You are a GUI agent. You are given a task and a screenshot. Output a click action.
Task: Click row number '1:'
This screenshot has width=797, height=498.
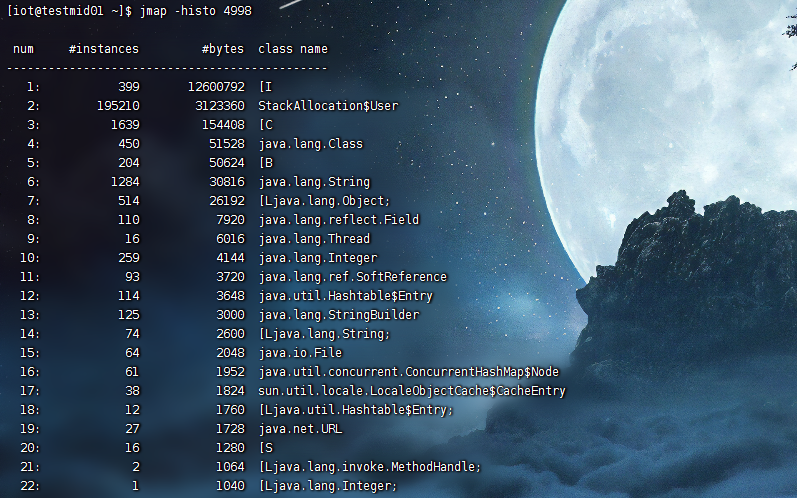pyautogui.click(x=34, y=87)
